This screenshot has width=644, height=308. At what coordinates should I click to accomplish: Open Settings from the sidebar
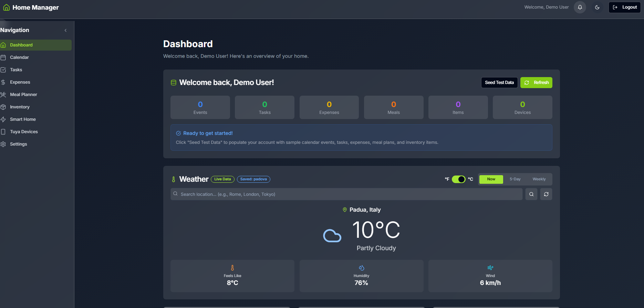click(x=18, y=144)
